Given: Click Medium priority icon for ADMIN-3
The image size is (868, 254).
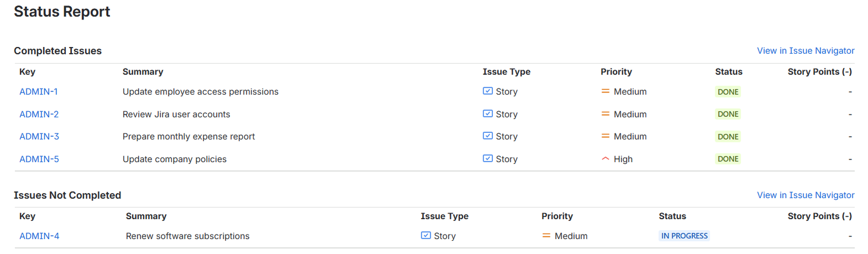Looking at the screenshot, I should point(606,136).
